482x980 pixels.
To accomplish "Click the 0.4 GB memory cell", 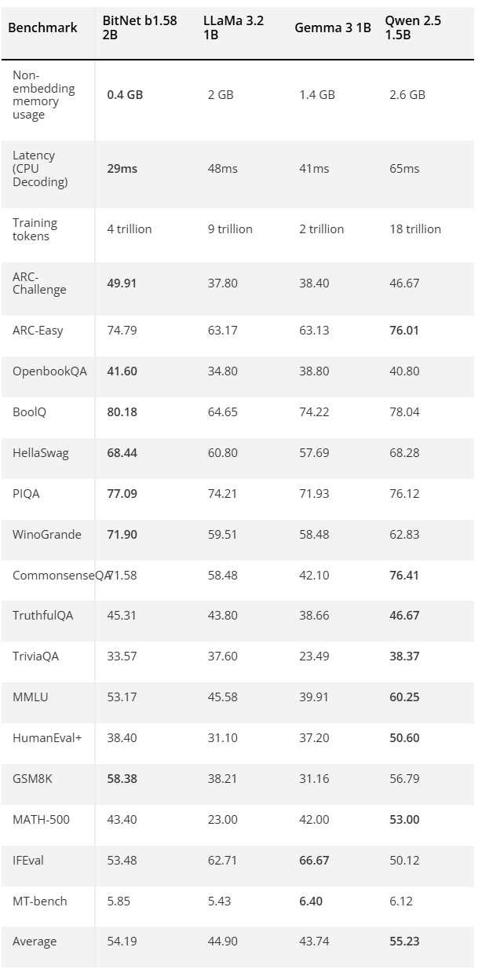I will click(x=125, y=95).
